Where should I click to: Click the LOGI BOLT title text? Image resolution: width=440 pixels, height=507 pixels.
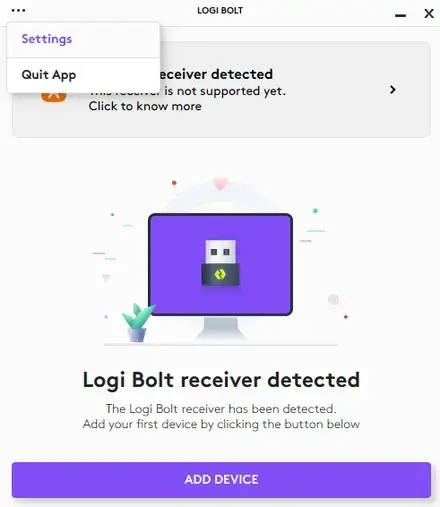tap(220, 11)
